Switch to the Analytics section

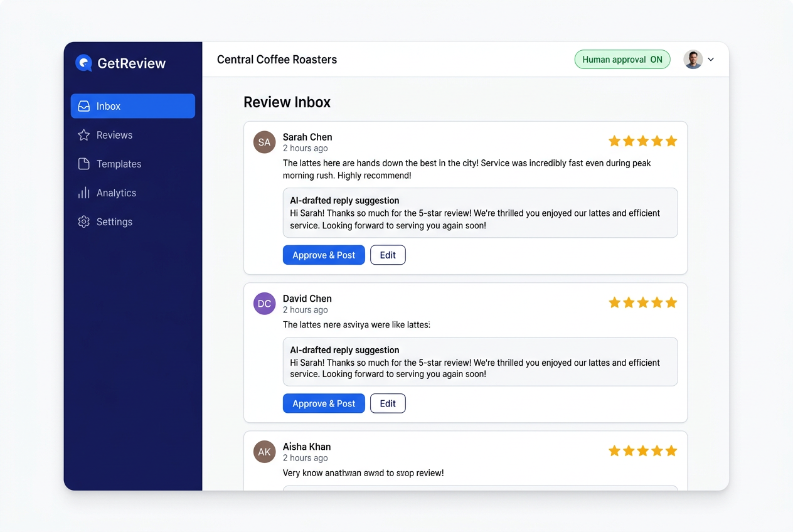133,193
